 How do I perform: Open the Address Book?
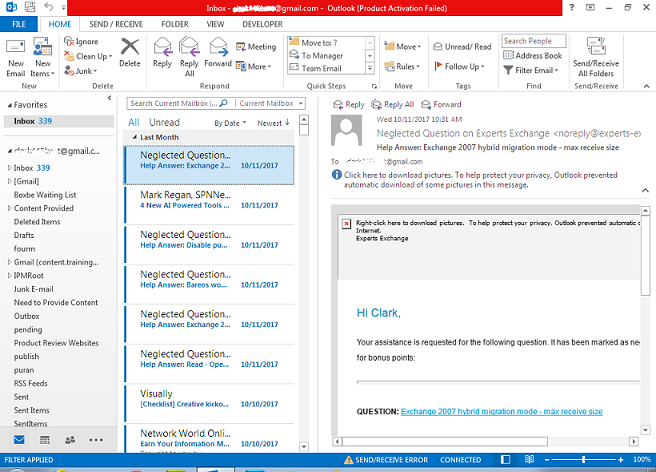click(x=533, y=55)
